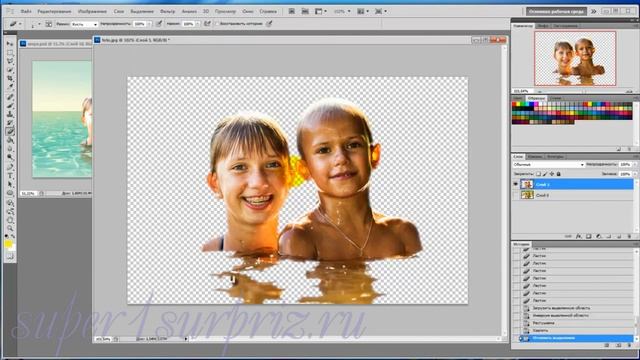Select the Path Selection tool
Viewport: 640px width, 360px height.
point(10,184)
